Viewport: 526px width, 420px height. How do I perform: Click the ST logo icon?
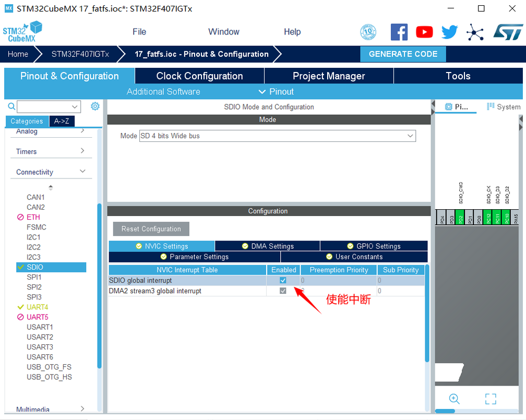click(507, 32)
